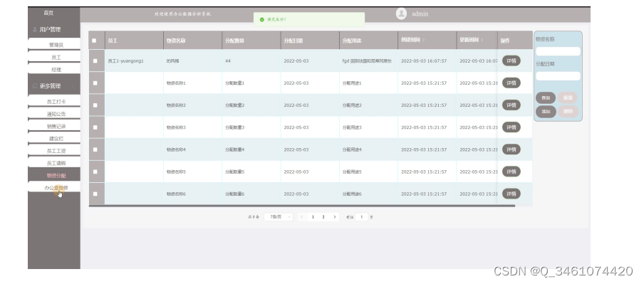Check the row for 物资名称6
Screen dimensions: 644x284
click(x=95, y=194)
